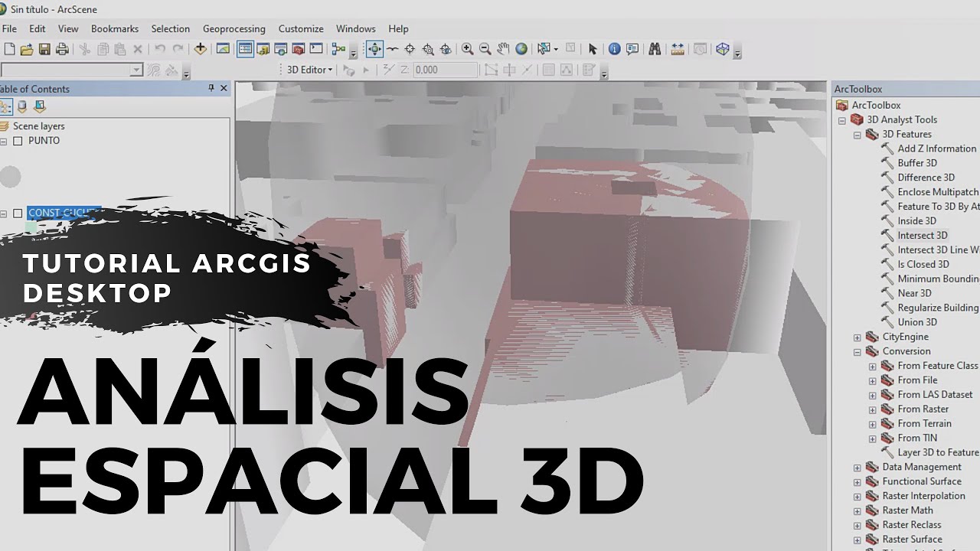Viewport: 980px width, 551px height.
Task: Select the Zoom In tool
Action: [x=468, y=49]
